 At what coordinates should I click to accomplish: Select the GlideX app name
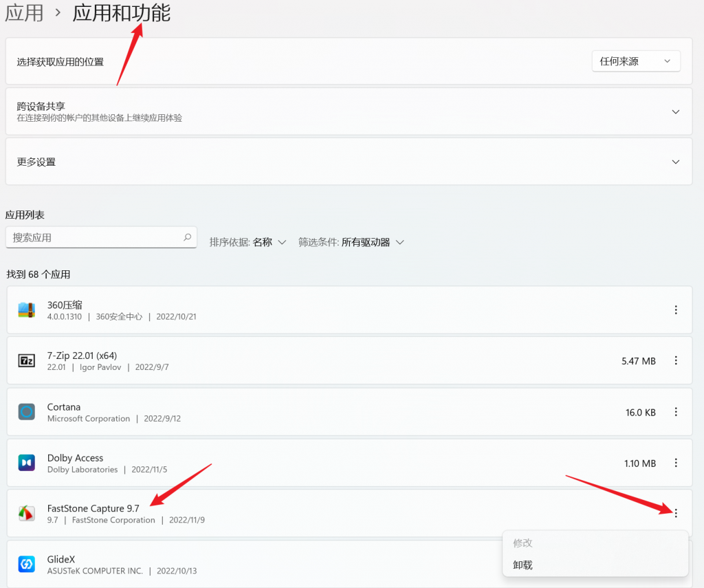click(x=61, y=559)
